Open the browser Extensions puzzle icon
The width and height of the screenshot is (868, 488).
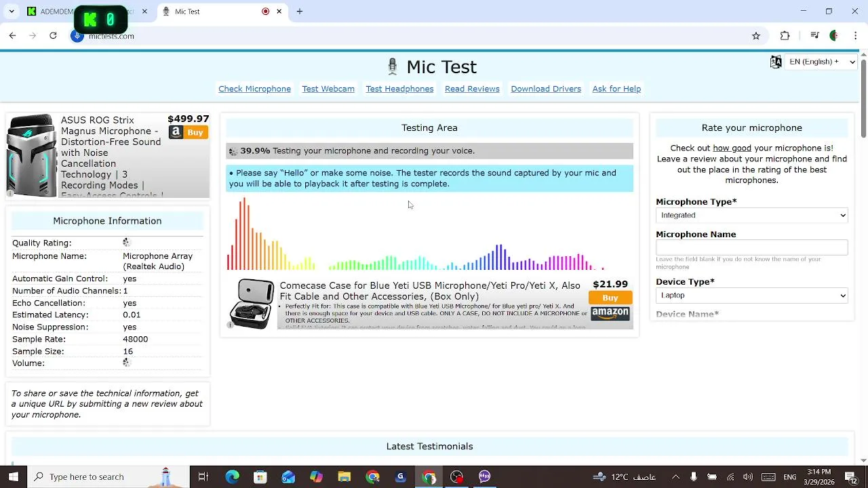[x=785, y=36]
